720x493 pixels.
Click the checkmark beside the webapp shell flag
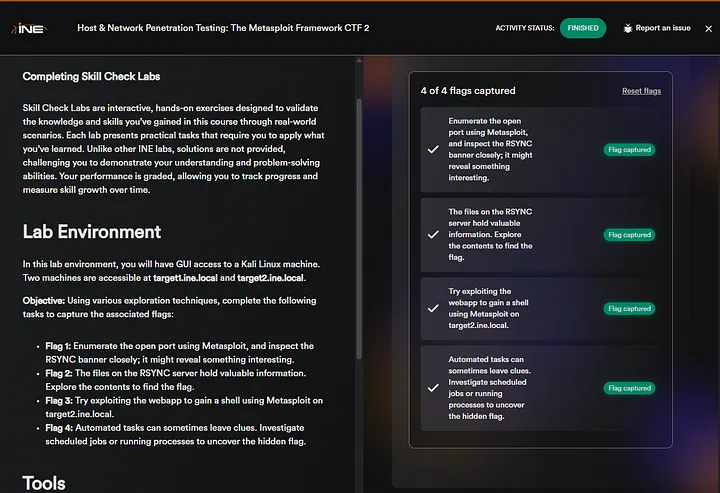(x=433, y=308)
